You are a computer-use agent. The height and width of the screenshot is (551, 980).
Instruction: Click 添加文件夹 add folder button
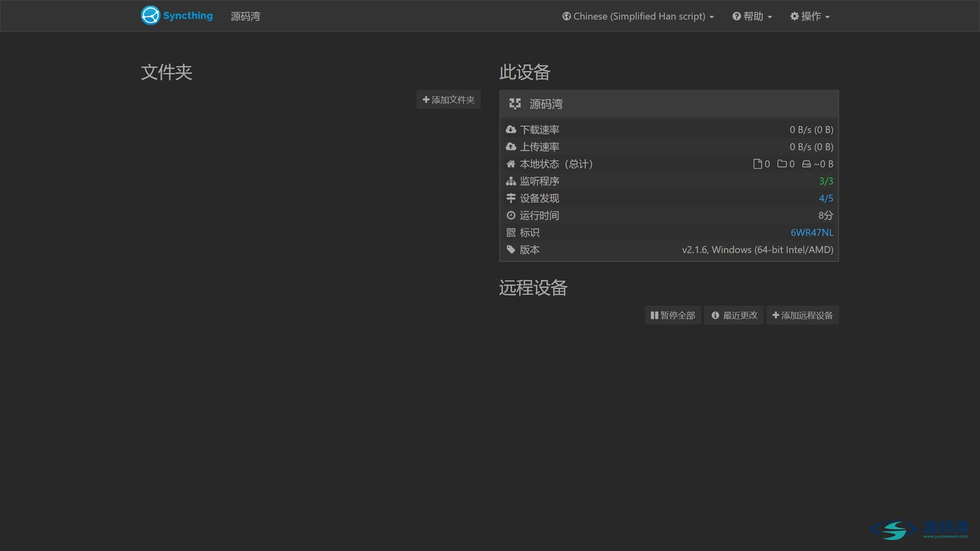448,100
